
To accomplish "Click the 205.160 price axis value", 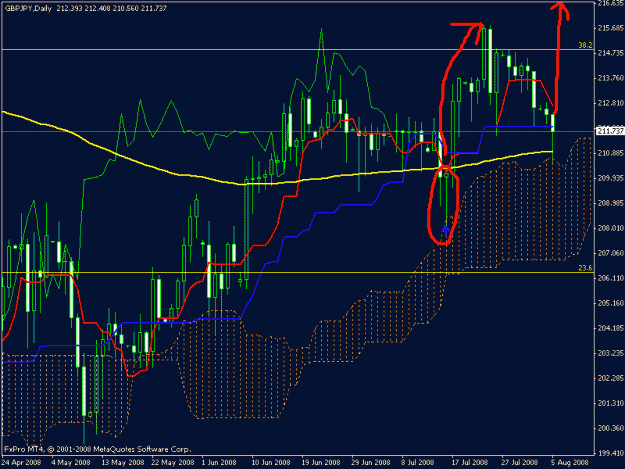I will [611, 303].
